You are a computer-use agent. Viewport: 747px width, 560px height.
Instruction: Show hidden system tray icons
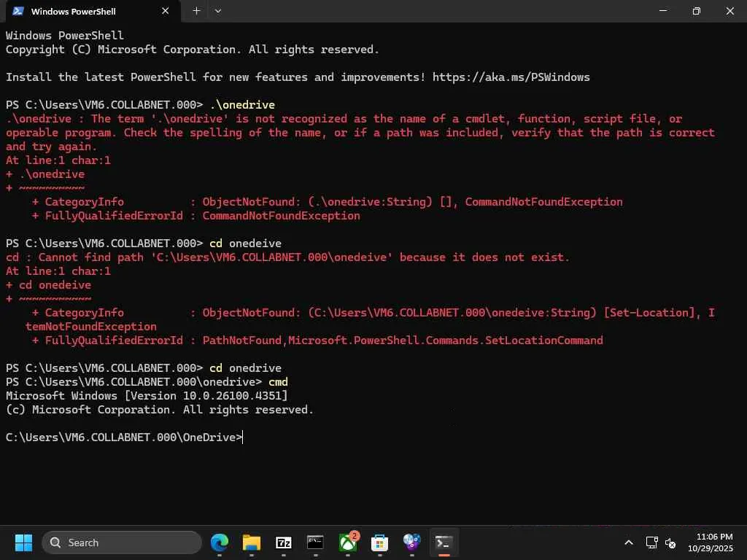click(629, 542)
